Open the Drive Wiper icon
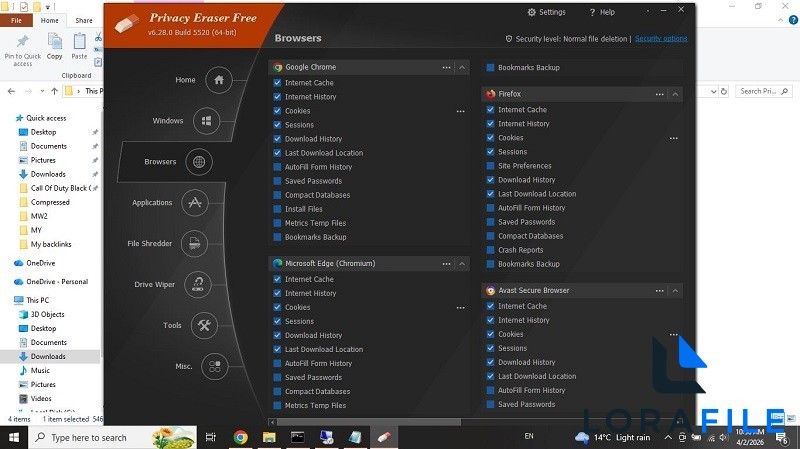The width and height of the screenshot is (800, 449). tap(197, 284)
